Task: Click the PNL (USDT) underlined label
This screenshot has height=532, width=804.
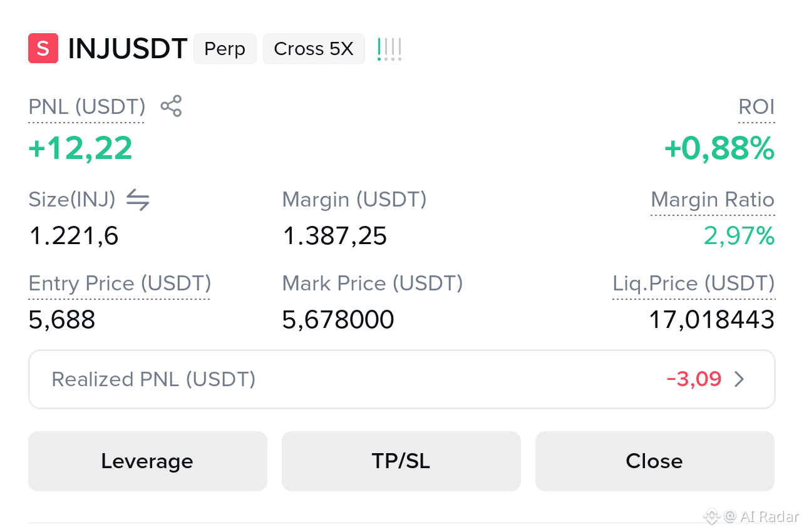Action: (87, 107)
